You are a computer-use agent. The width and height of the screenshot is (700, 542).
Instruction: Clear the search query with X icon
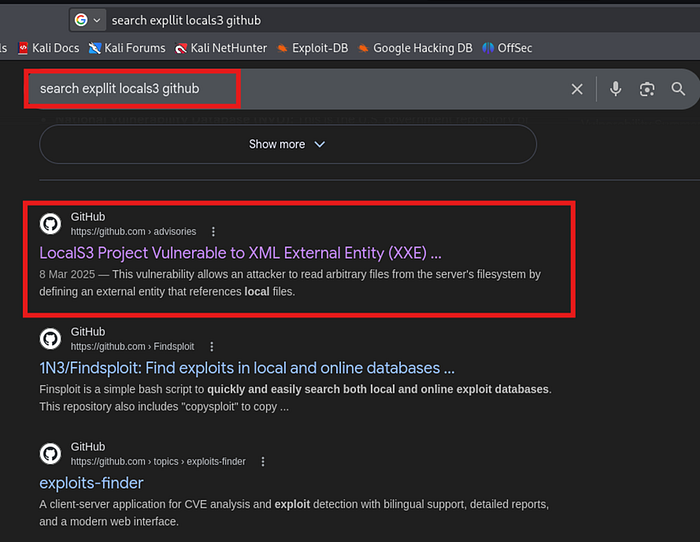(577, 89)
